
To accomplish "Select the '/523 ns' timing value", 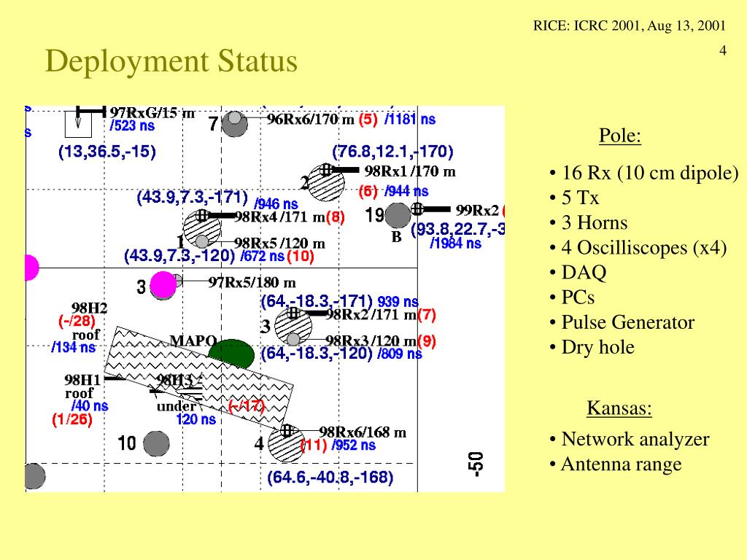I will [132, 125].
